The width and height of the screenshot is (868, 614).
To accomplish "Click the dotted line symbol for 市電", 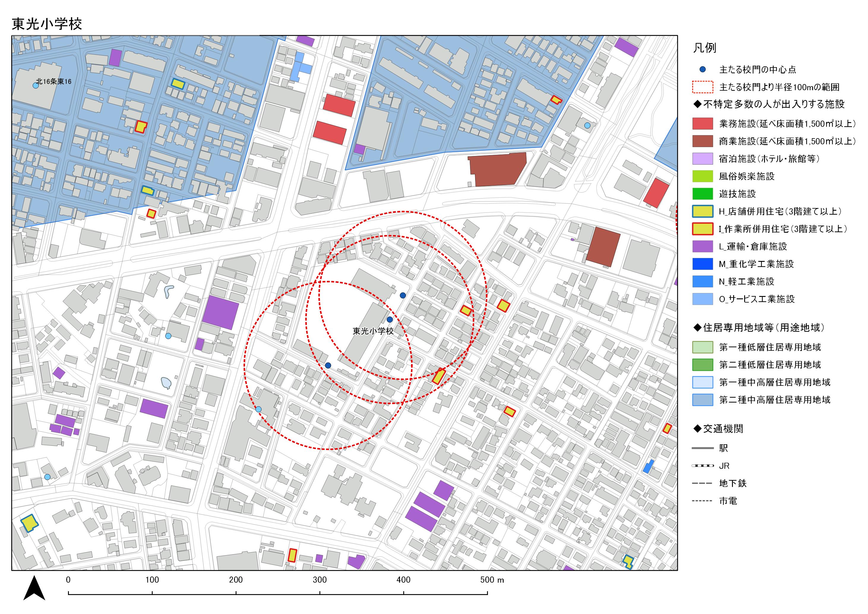I will [702, 501].
